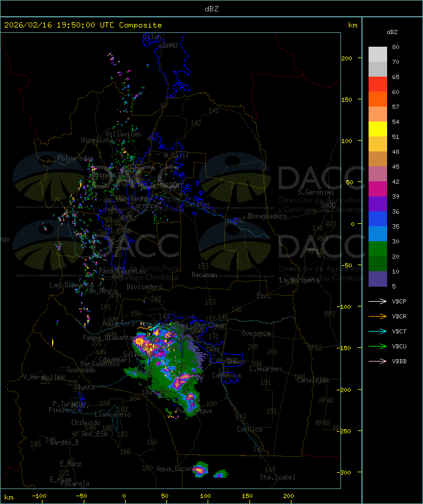Click the Lag.Diamante place label
Viewport: 423px width, 504px height.
coord(71,285)
